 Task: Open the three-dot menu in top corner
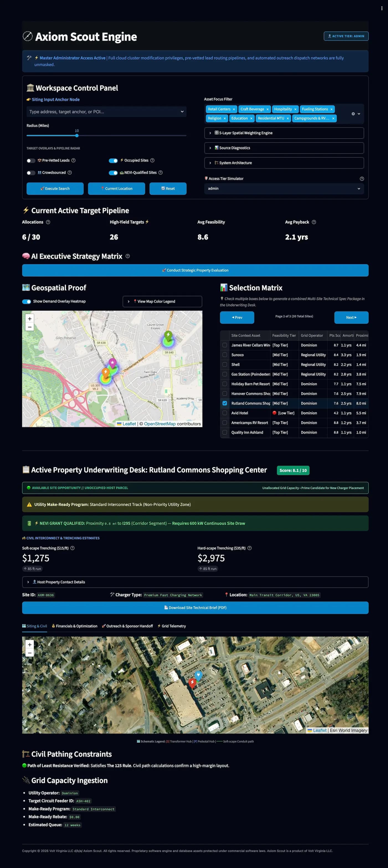(x=382, y=8)
